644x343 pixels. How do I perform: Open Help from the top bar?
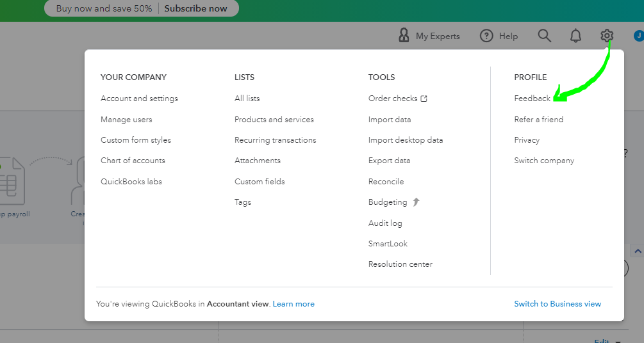(x=499, y=36)
